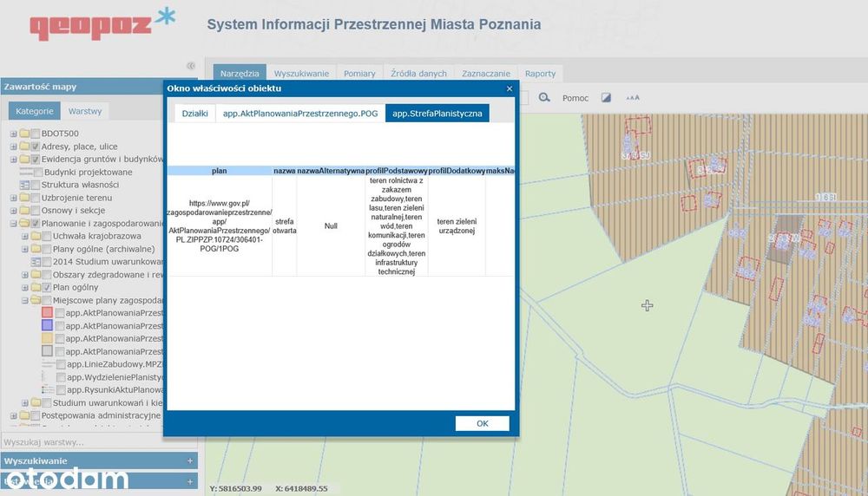The height and width of the screenshot is (496, 868).
Task: Expand the Postępowania administracyjne node
Action: pos(13,415)
